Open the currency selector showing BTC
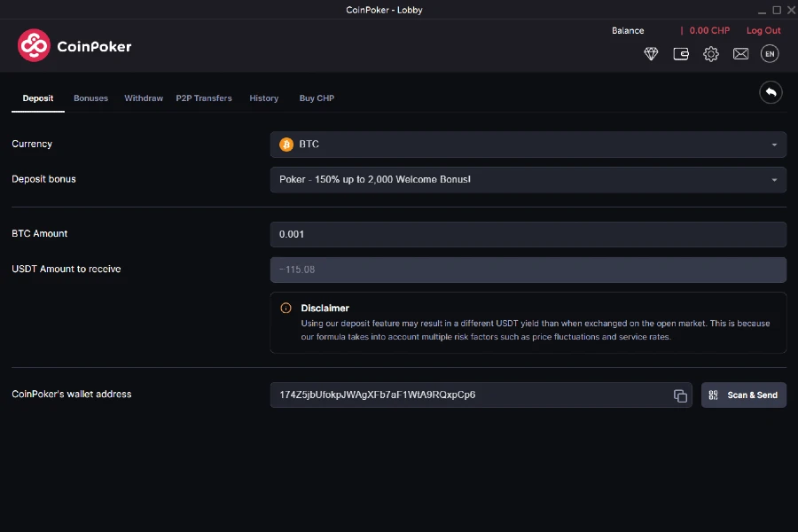Image resolution: width=798 pixels, height=532 pixels. 528,144
